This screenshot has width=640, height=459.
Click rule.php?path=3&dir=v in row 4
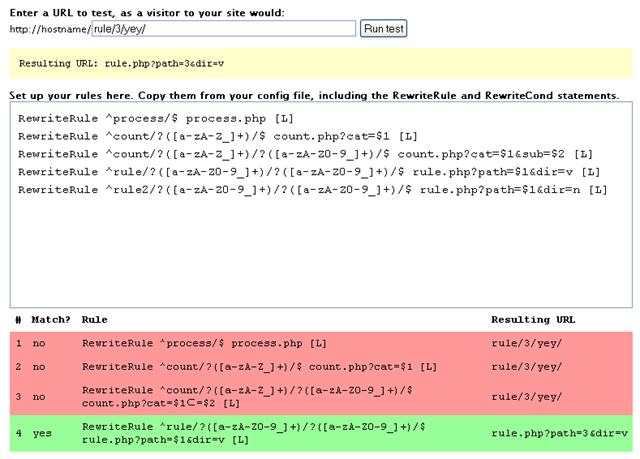tap(560, 433)
